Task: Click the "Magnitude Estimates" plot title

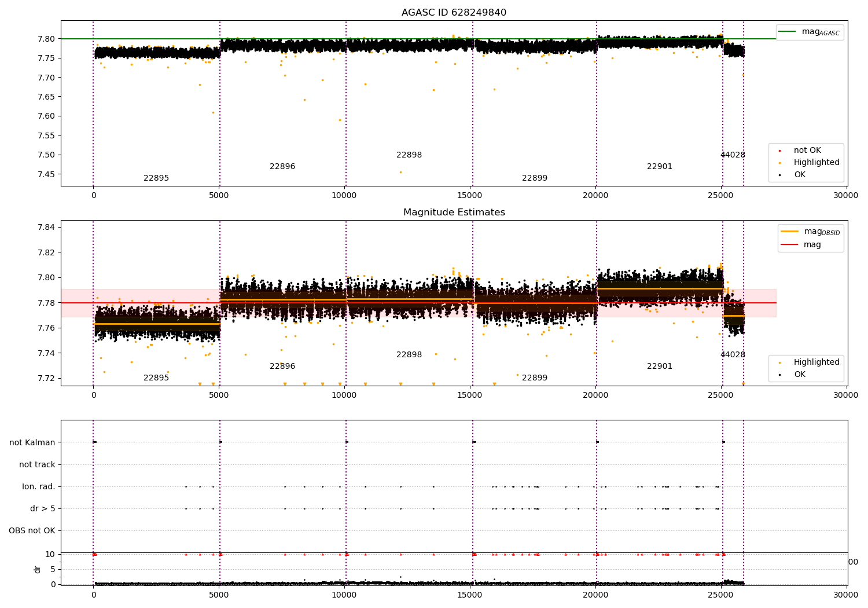Action: click(454, 213)
